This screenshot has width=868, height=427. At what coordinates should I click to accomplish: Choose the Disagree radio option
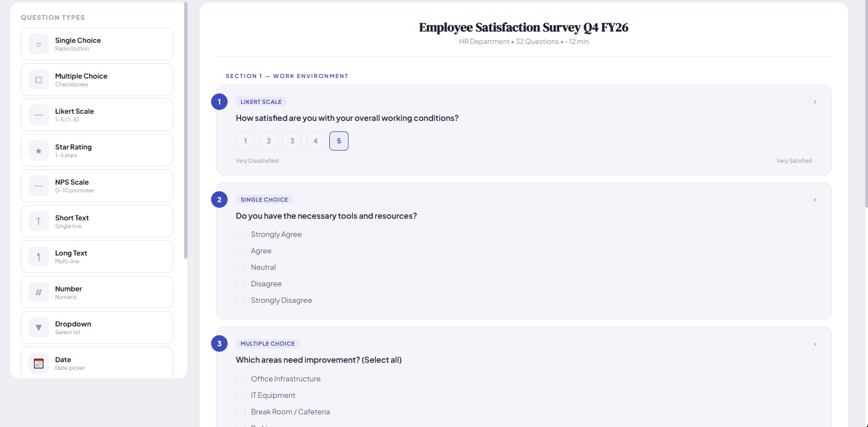(241, 284)
